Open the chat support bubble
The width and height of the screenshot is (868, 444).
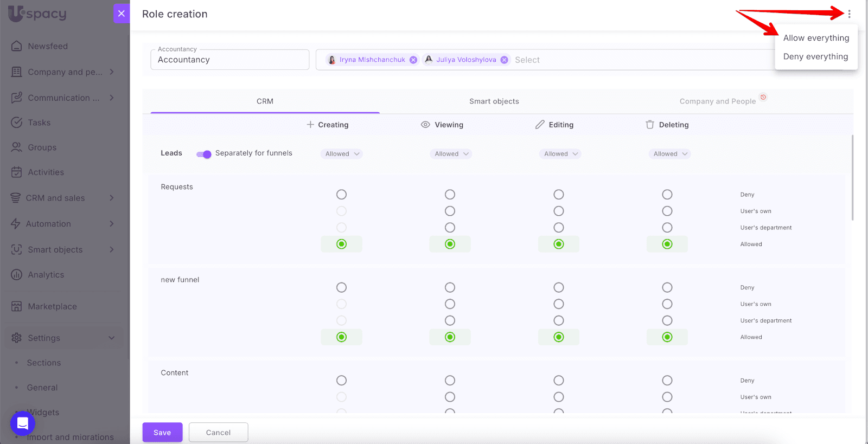pyautogui.click(x=23, y=423)
